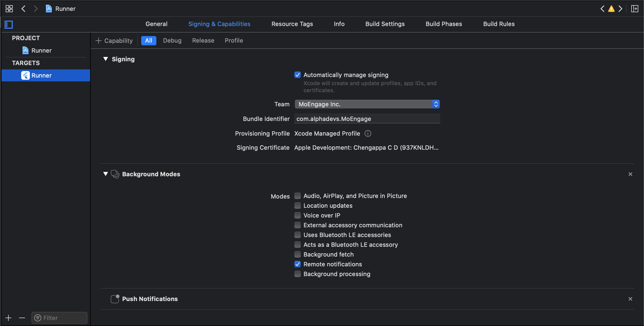Switch to Build Settings tab
This screenshot has height=326, width=644.
(x=385, y=24)
